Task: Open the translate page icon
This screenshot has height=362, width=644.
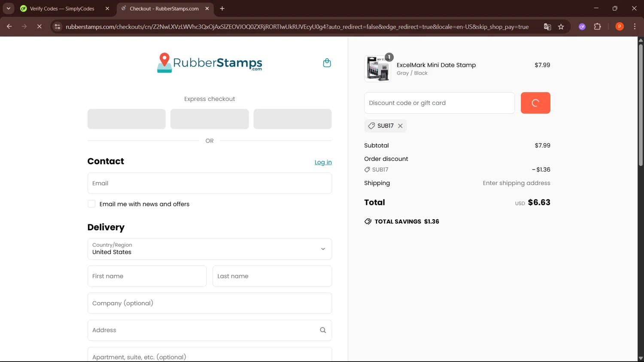Action: 547,27
